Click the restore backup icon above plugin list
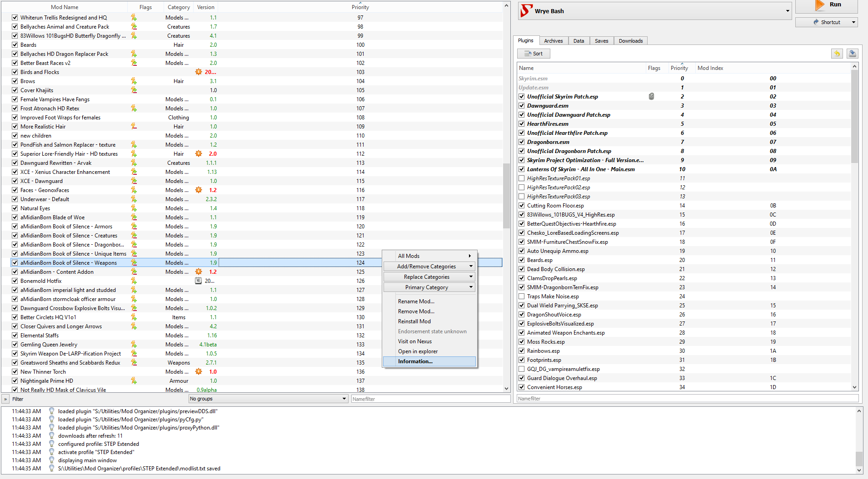 (837, 54)
